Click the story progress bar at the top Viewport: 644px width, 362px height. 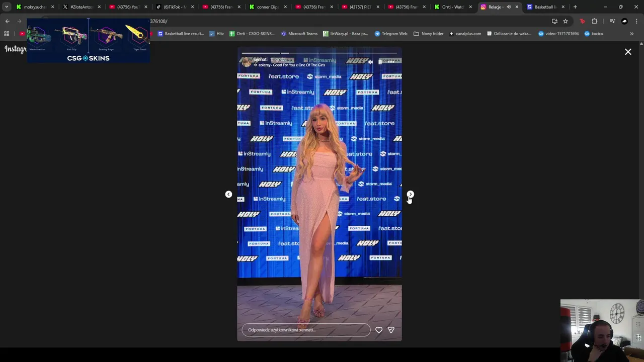pos(319,53)
